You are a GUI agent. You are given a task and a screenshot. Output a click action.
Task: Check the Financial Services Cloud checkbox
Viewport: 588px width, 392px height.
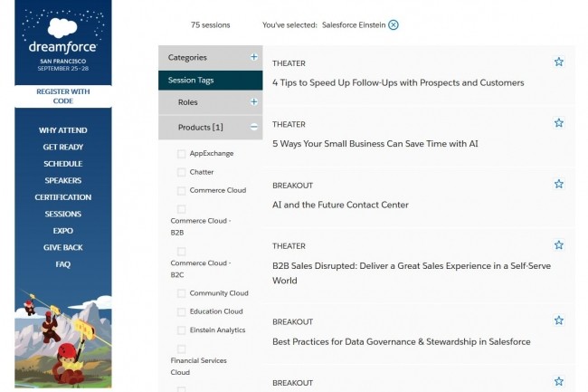click(181, 349)
